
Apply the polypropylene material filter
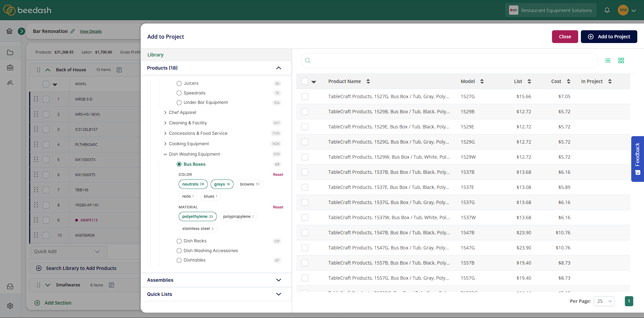click(x=238, y=216)
